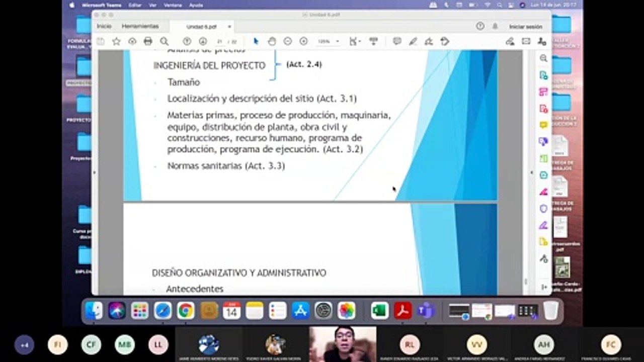
Task: Click the yellow Comment icon in right panel
Action: pos(543,125)
